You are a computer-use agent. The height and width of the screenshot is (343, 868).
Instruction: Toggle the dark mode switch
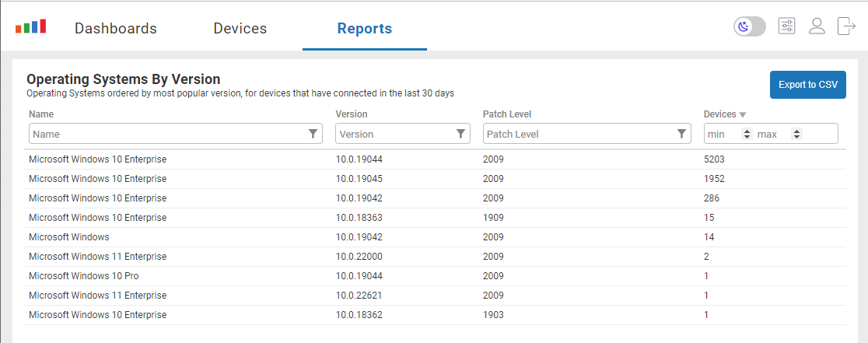750,26
